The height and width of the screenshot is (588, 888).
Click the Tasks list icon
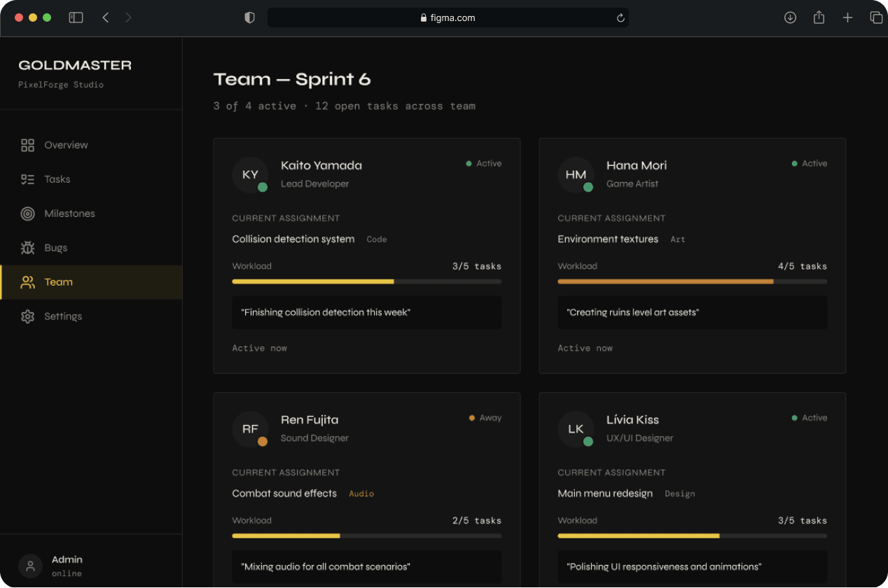[x=28, y=178]
